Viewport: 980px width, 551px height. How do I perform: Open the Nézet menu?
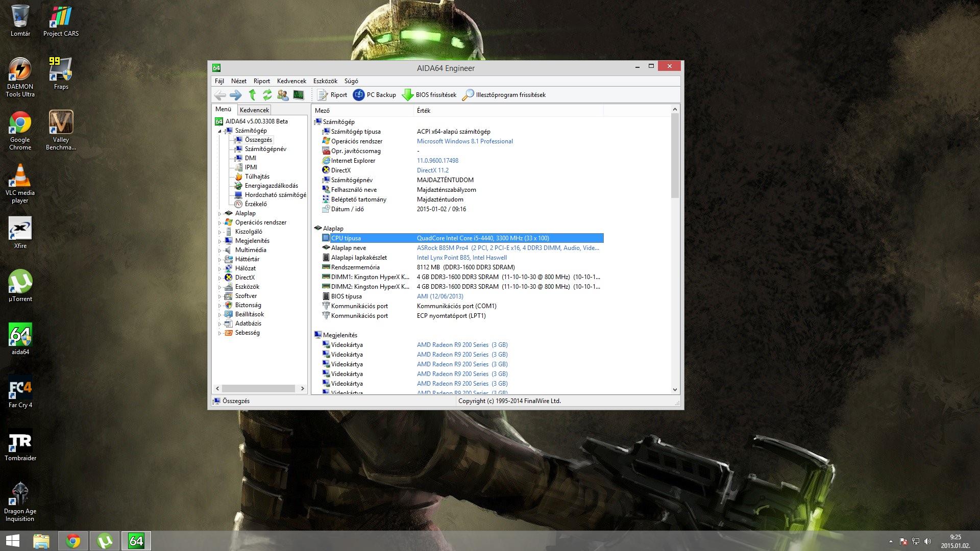point(238,81)
